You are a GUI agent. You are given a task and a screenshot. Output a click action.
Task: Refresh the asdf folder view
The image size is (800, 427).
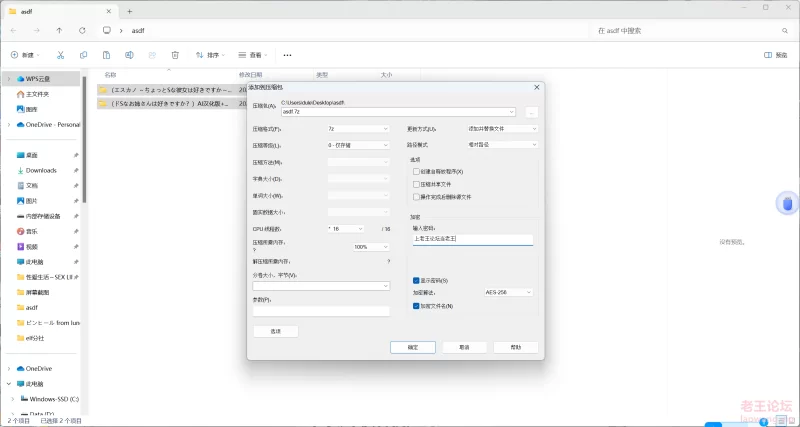coord(82,31)
